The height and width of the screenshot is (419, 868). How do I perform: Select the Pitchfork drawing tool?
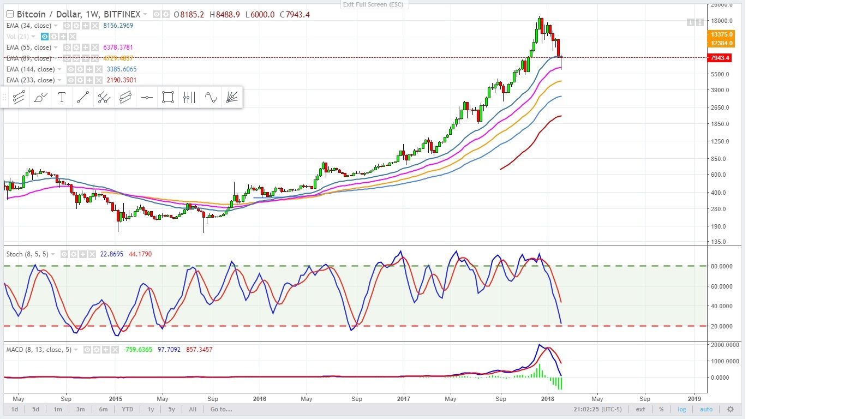[19, 98]
